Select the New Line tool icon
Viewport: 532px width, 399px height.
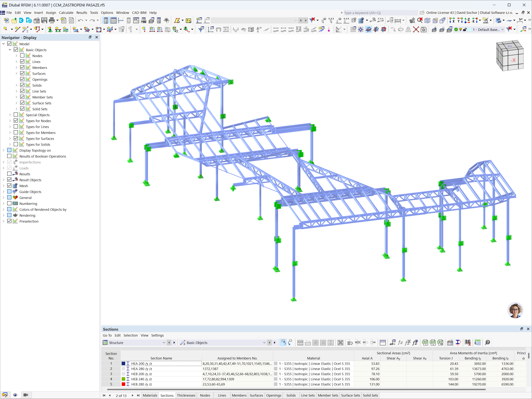click(x=17, y=29)
